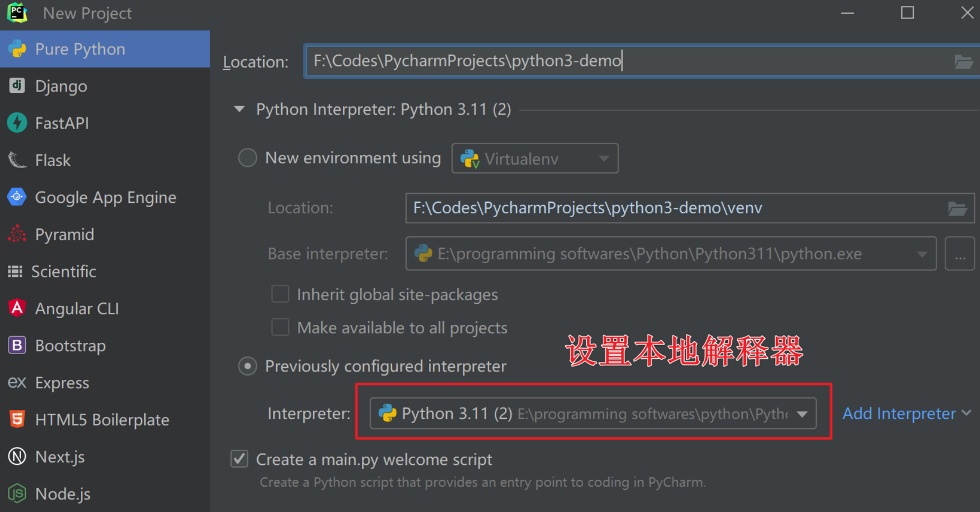This screenshot has width=980, height=512.
Task: Click the Google App Engine icon
Action: [x=17, y=197]
